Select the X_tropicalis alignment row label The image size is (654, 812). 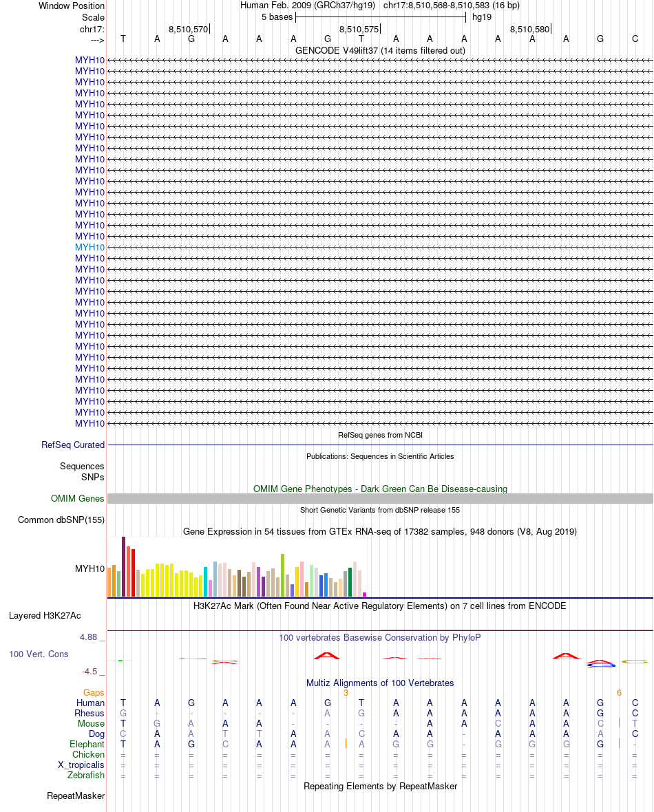(81, 765)
